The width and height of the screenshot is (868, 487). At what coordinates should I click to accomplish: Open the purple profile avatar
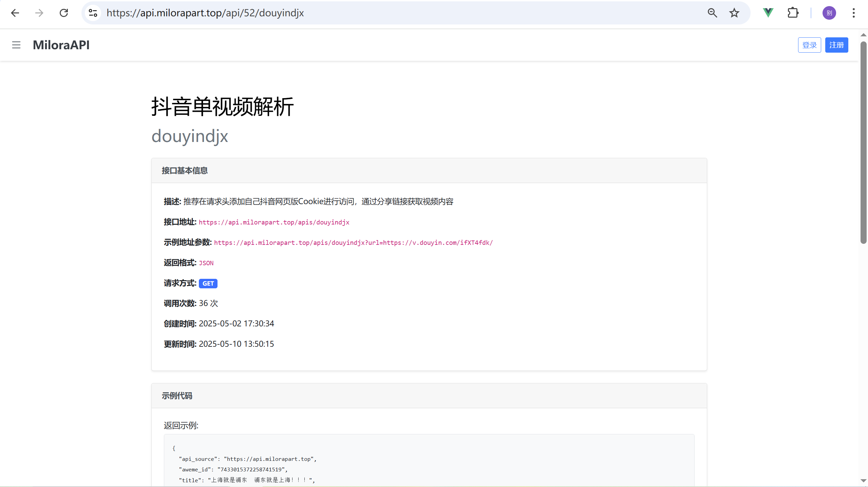pyautogui.click(x=829, y=13)
